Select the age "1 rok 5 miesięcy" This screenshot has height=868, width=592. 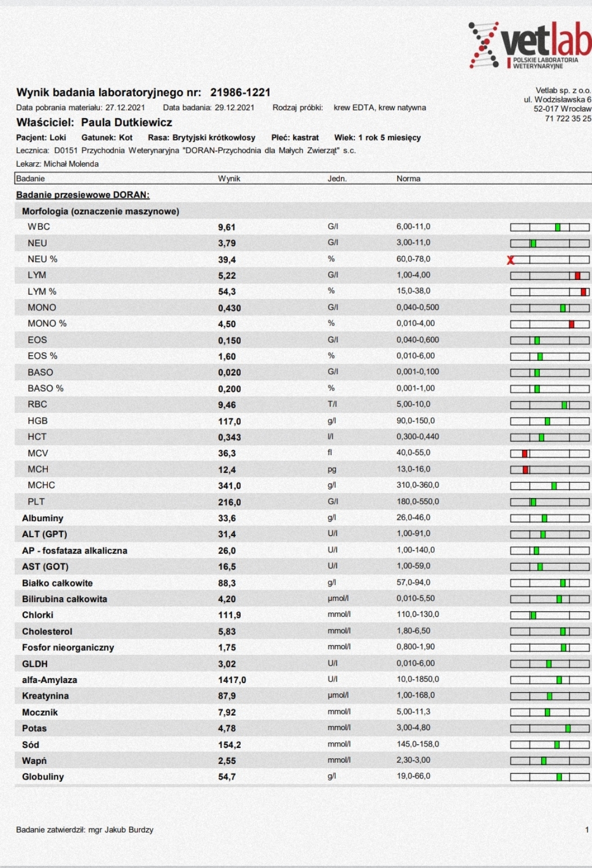389,138
